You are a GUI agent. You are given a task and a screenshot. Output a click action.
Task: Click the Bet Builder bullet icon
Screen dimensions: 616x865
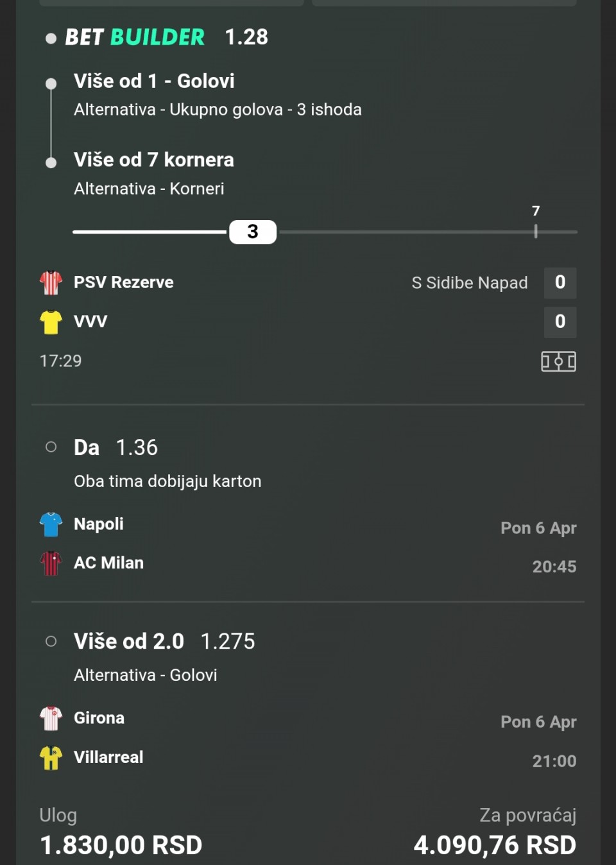pyautogui.click(x=51, y=39)
